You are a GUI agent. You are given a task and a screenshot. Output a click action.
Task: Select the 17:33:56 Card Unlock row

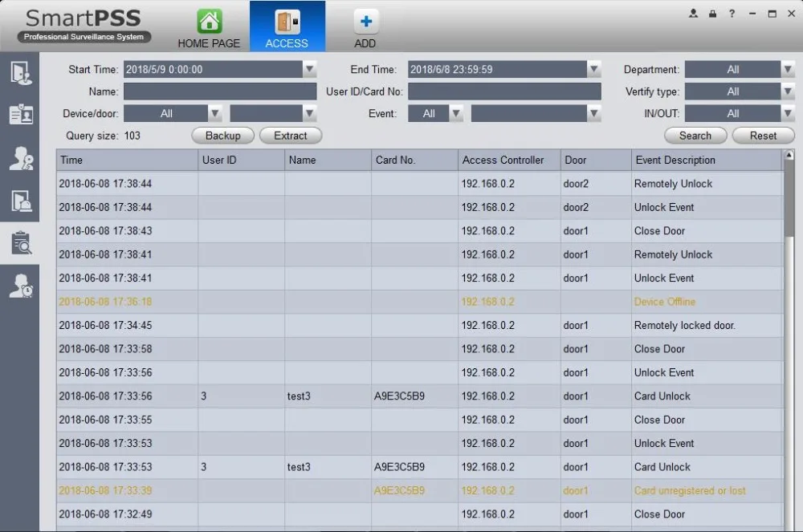(x=420, y=396)
